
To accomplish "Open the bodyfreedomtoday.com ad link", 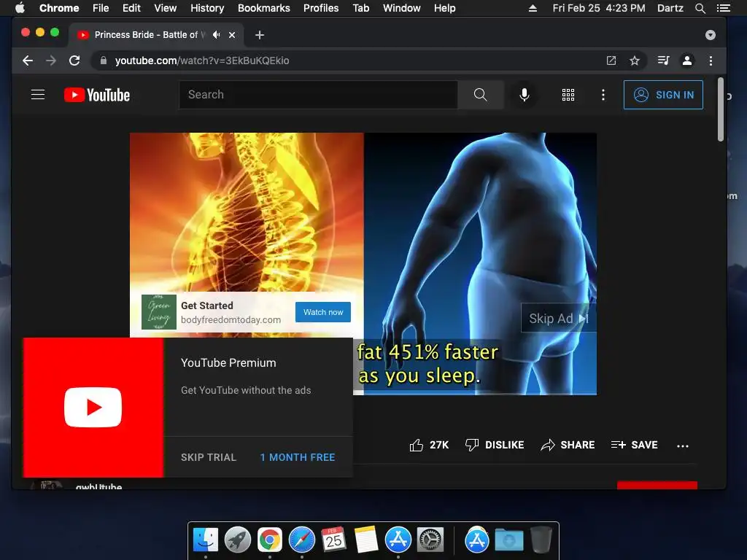I will click(231, 320).
